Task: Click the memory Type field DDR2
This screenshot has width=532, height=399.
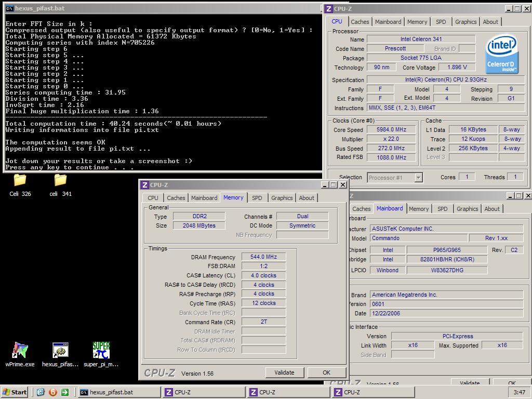Action: (x=199, y=216)
